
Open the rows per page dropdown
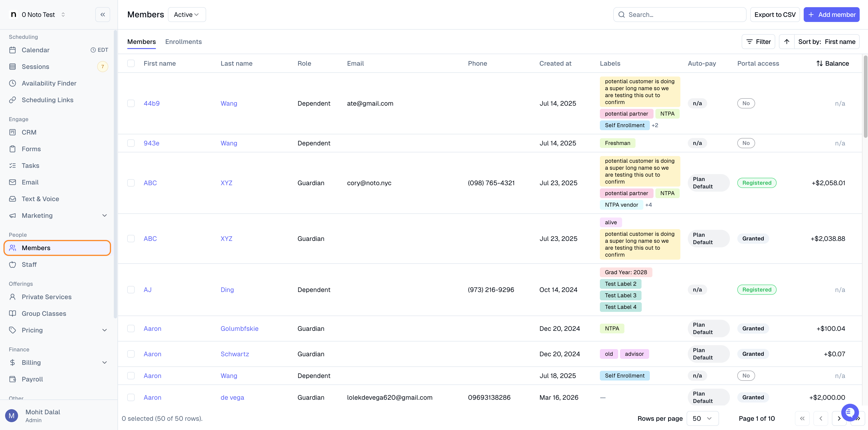[x=702, y=418]
